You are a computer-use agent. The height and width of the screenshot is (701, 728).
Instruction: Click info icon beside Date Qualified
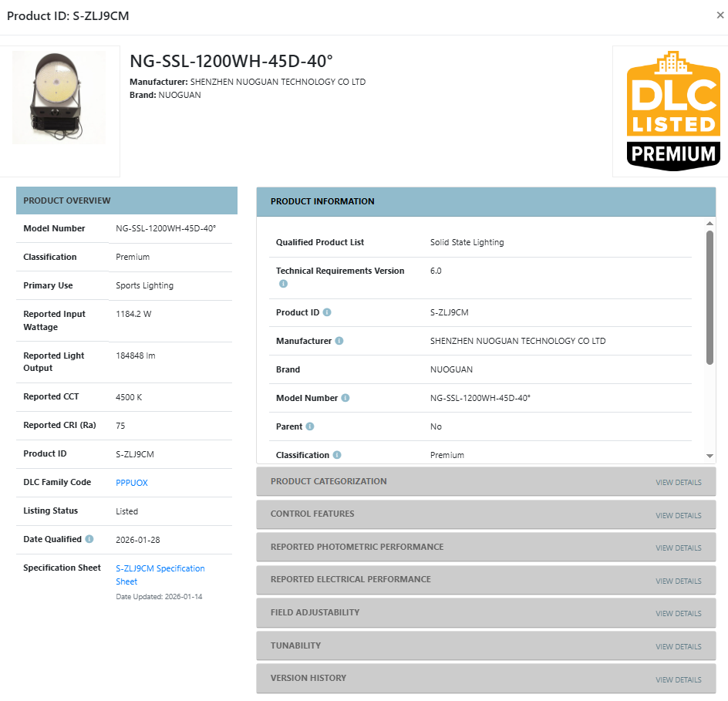click(x=89, y=539)
